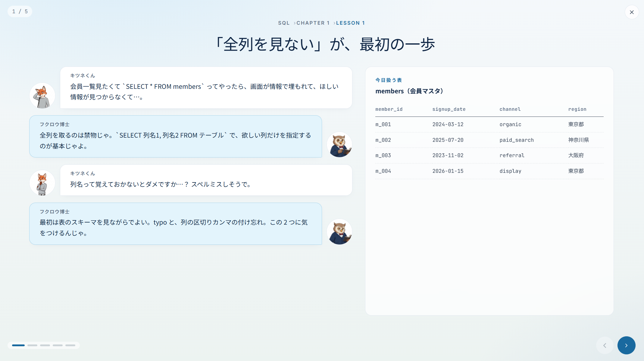Click the date 2026-01-15
644x361 pixels.
(x=448, y=171)
